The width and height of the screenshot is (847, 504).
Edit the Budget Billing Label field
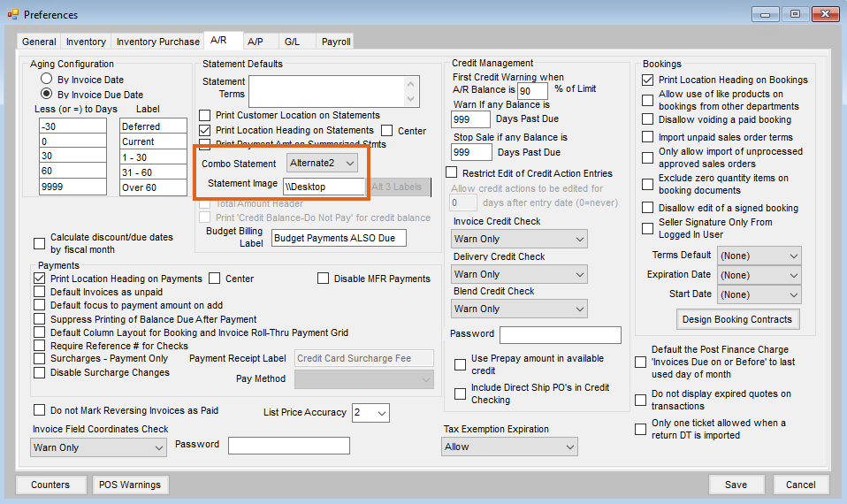pyautogui.click(x=339, y=238)
